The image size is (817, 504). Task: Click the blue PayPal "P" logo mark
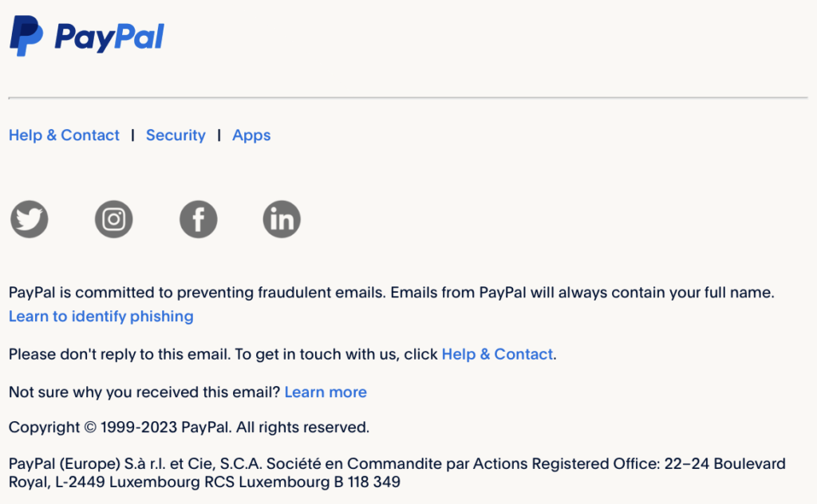pyautogui.click(x=26, y=36)
